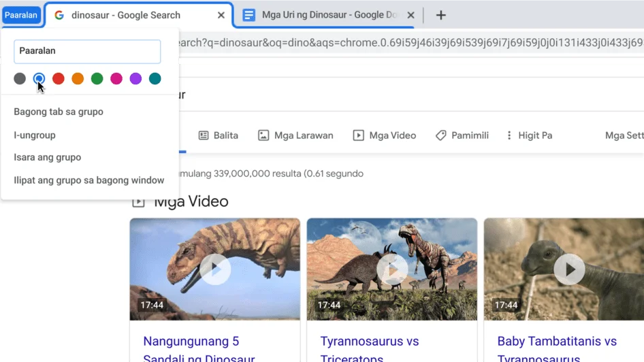Image resolution: width=644 pixels, height=362 pixels.
Task: Close the Mga Uri ng Dinosaur tab
Action: [410, 15]
